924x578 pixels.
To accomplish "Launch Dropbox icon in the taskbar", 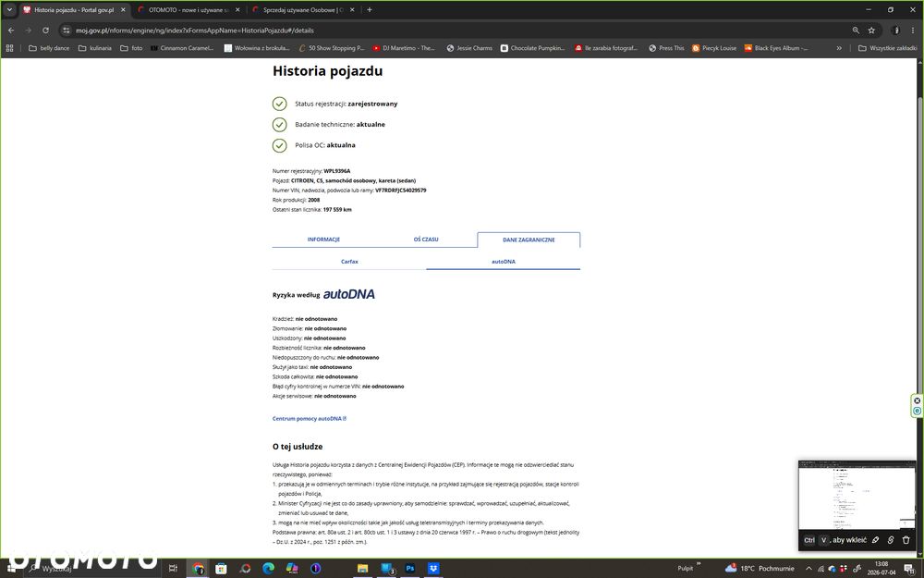I will coord(433,568).
